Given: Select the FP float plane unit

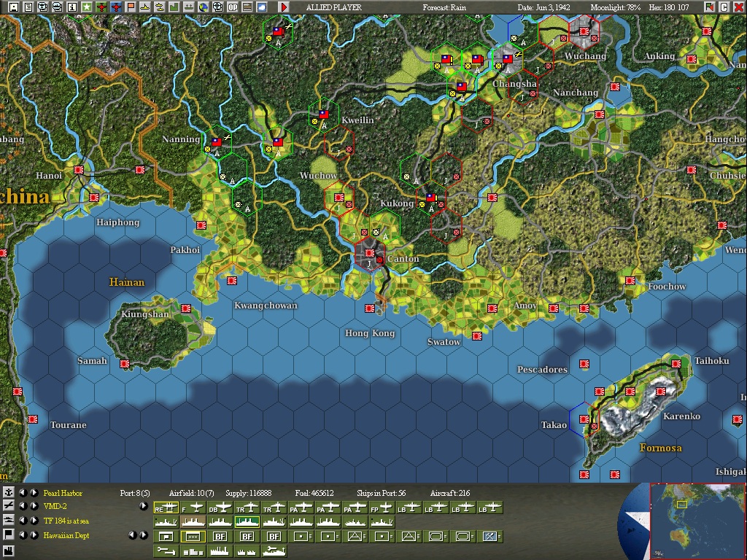Looking at the screenshot, I should (382, 508).
